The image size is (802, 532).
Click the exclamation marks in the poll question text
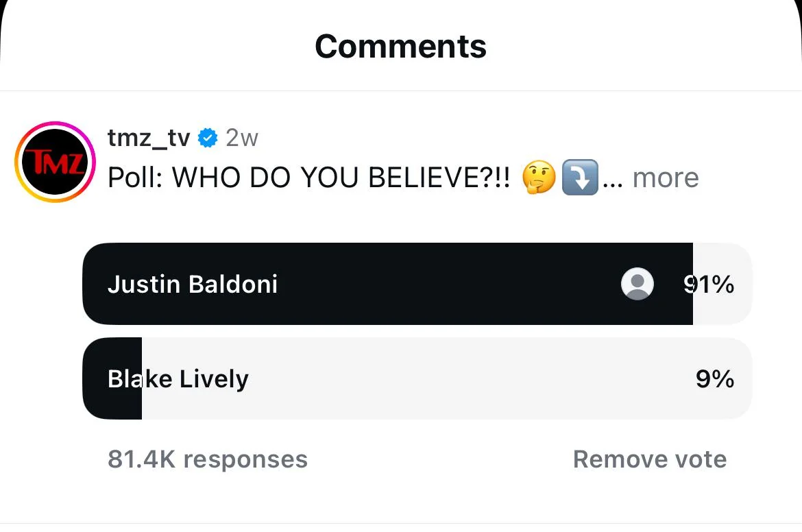[497, 177]
